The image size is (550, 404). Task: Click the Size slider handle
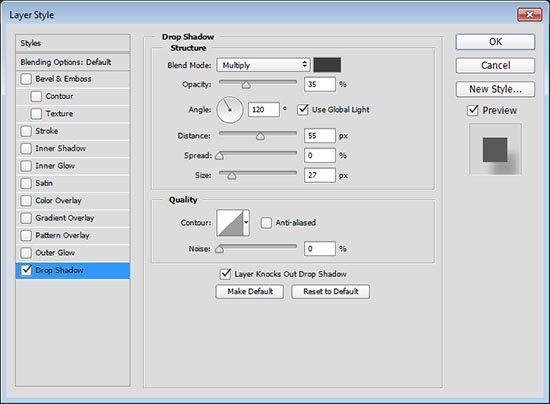point(232,176)
